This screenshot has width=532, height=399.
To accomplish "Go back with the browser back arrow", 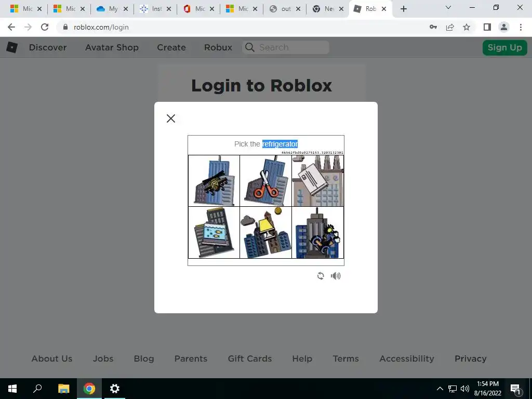I will [x=11, y=27].
